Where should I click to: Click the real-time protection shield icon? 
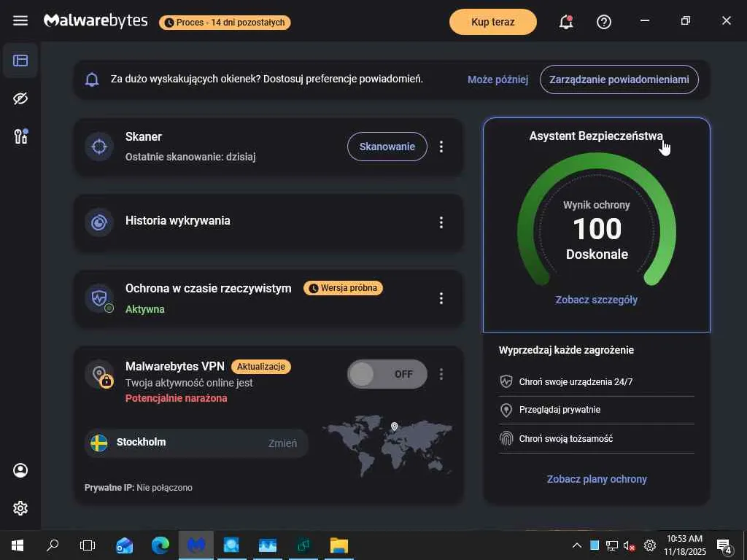click(x=99, y=298)
